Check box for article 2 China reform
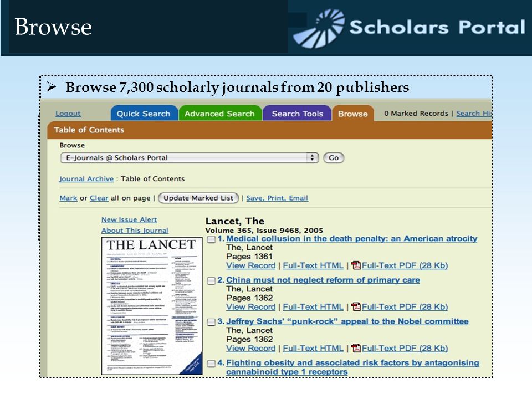This screenshot has height=399, width=532. (211, 280)
